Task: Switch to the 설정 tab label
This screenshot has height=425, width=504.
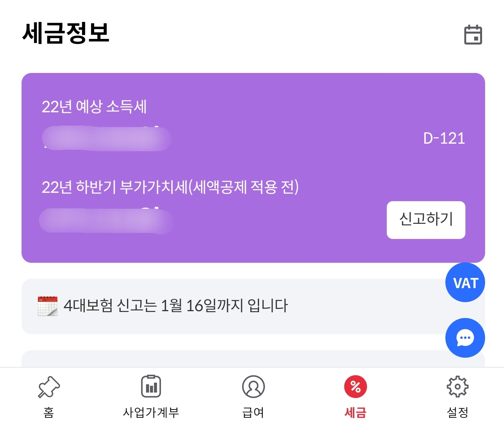Action: point(457,412)
